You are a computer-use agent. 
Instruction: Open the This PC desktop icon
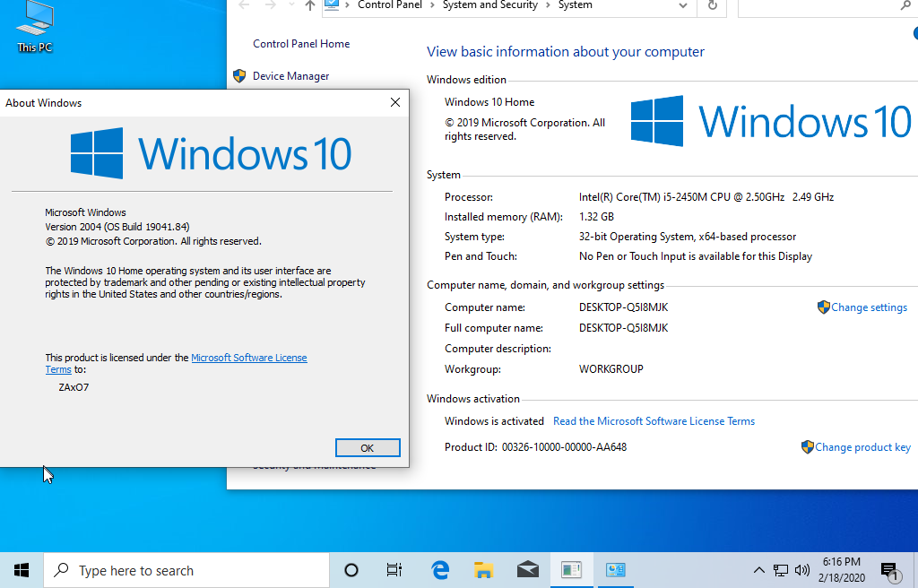[x=35, y=27]
